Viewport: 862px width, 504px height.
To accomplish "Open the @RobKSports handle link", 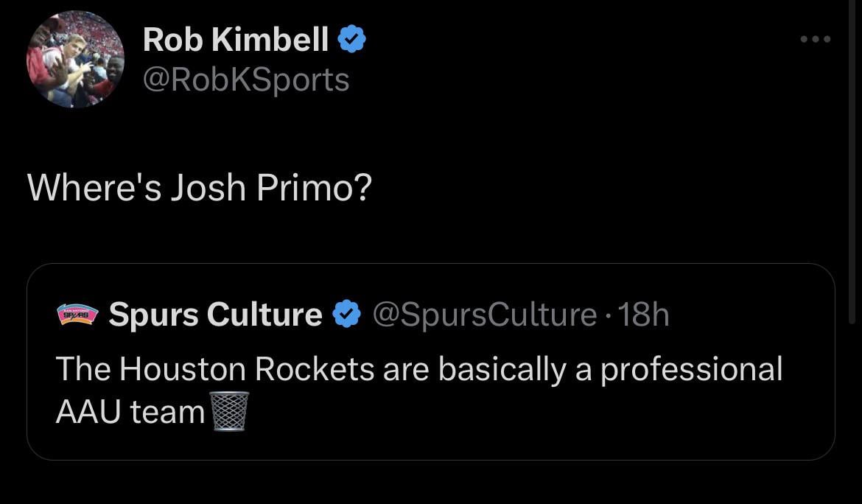I will click(x=246, y=80).
